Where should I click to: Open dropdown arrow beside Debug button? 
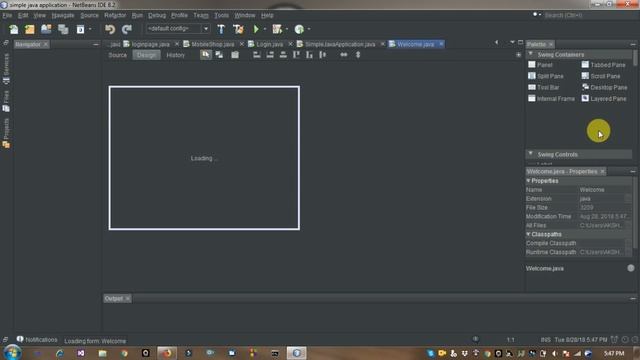pos(287,29)
